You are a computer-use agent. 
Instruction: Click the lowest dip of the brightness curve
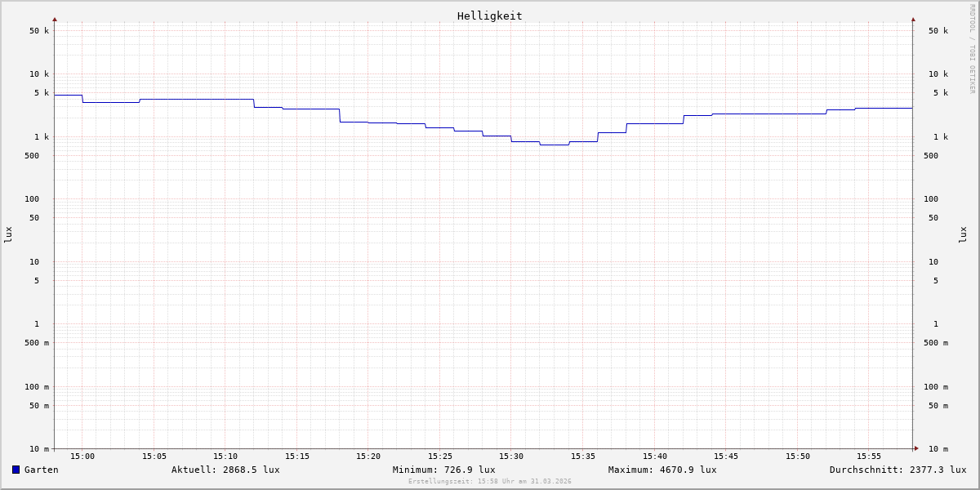pos(555,145)
